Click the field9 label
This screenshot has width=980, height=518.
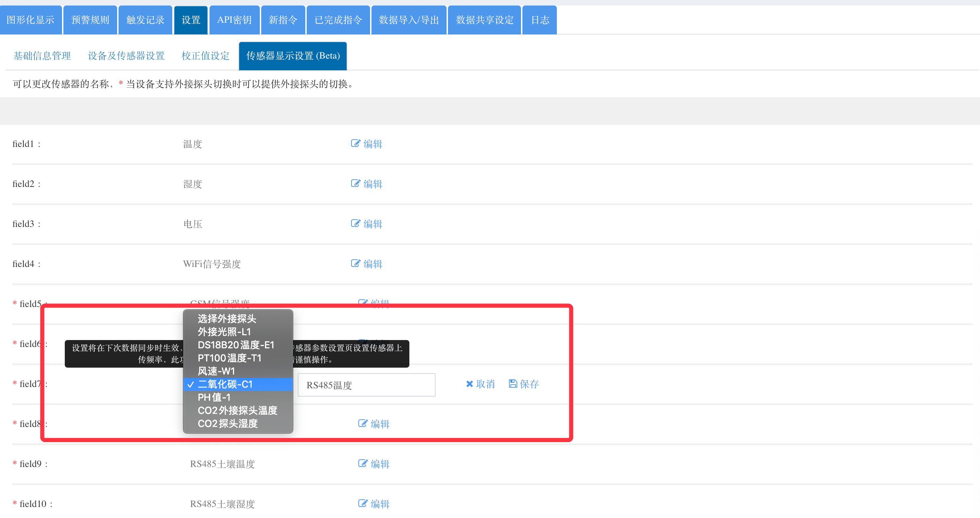click(34, 464)
